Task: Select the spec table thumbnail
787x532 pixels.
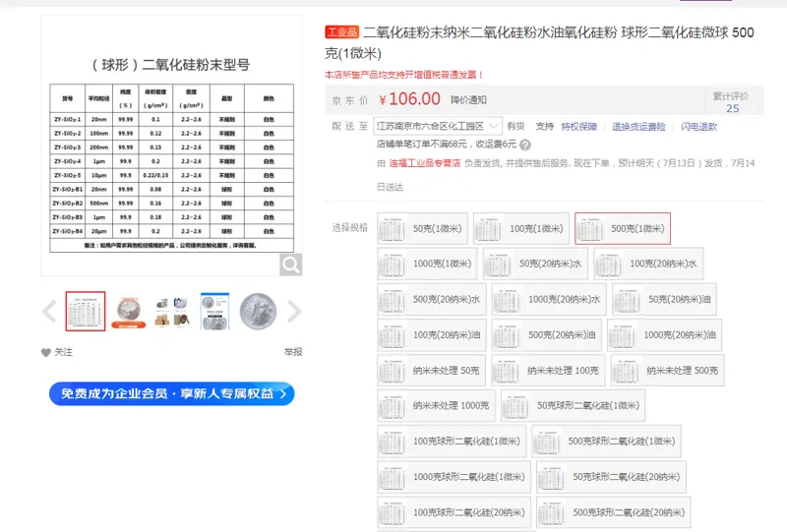Action: tap(86, 311)
